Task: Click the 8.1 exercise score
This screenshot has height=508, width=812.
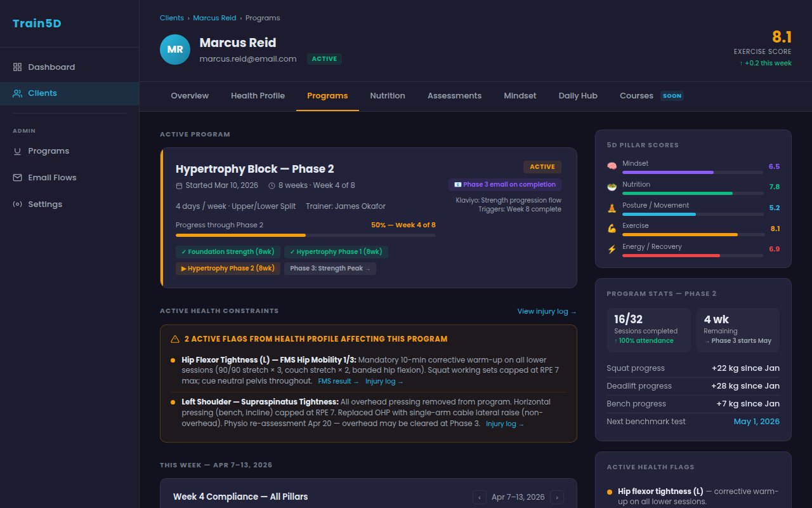Action: 782,37
